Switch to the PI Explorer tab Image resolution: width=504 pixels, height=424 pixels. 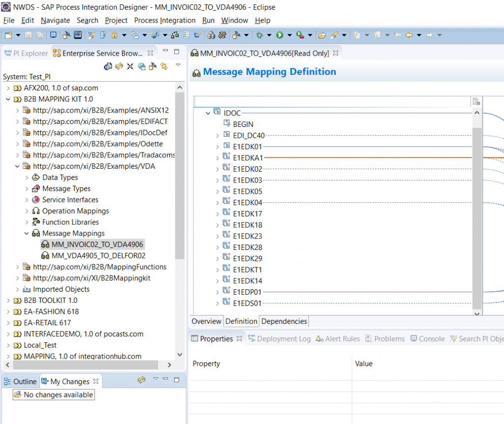click(x=27, y=53)
